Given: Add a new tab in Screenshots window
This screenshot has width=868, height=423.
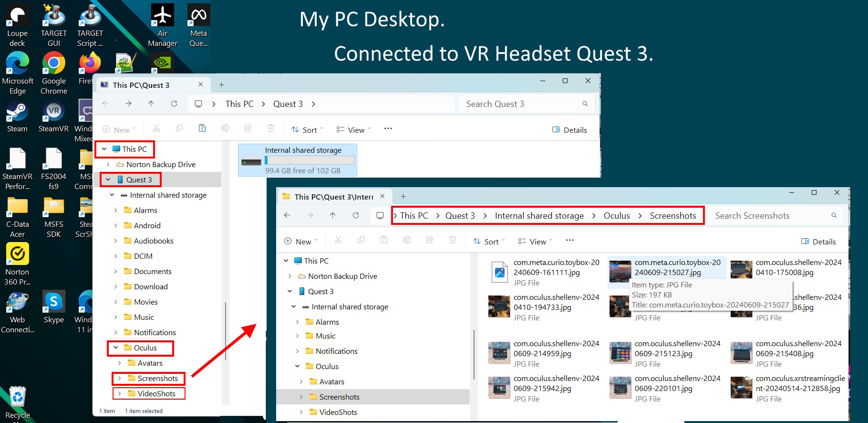Looking at the screenshot, I should pos(403,196).
